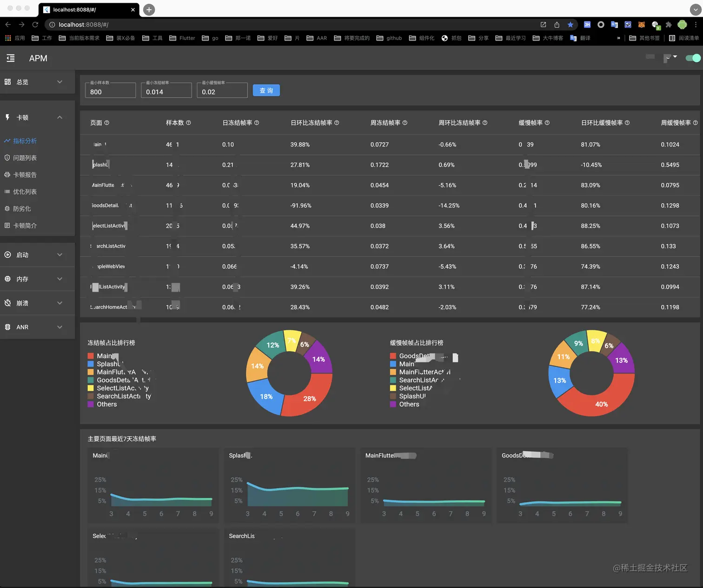The width and height of the screenshot is (703, 588).
Task: Expand the 崩溃 section chevron
Action: 60,303
